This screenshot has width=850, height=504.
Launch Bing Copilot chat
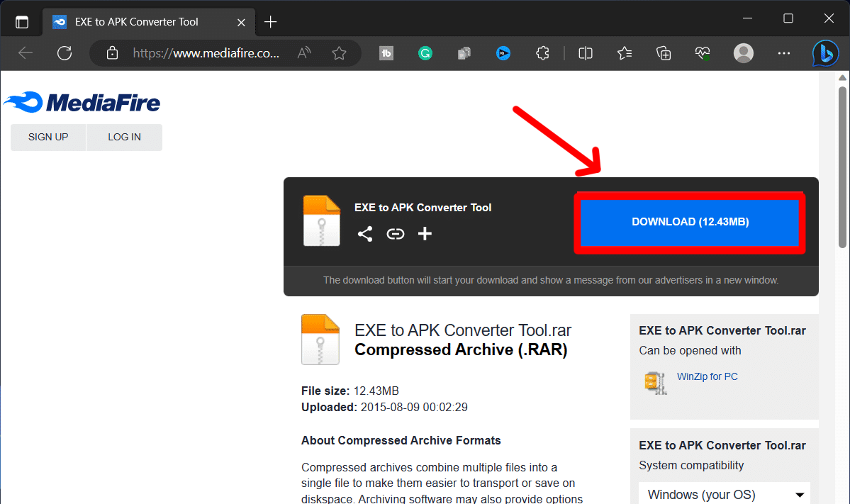[x=824, y=52]
